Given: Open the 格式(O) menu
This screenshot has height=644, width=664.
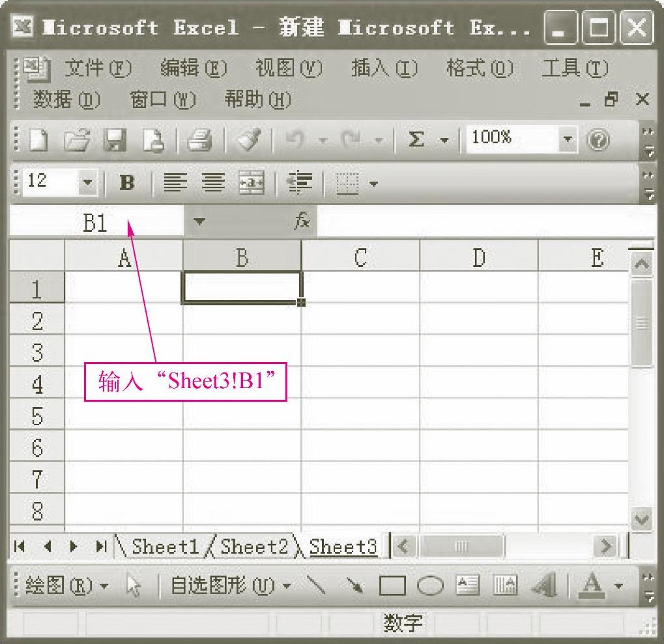Looking at the screenshot, I should click(x=480, y=68).
